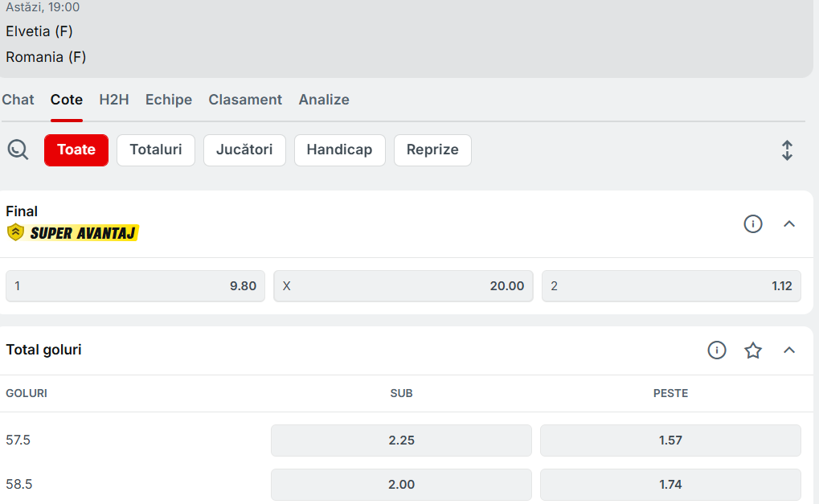Go to the Echipe tab
Image resolution: width=819 pixels, height=504 pixels.
[168, 100]
